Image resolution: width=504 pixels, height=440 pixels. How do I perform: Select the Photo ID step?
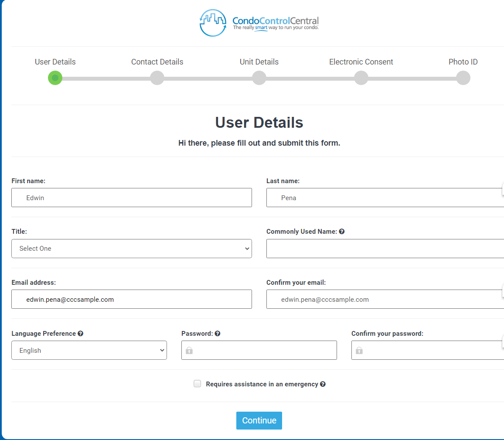pos(463,78)
